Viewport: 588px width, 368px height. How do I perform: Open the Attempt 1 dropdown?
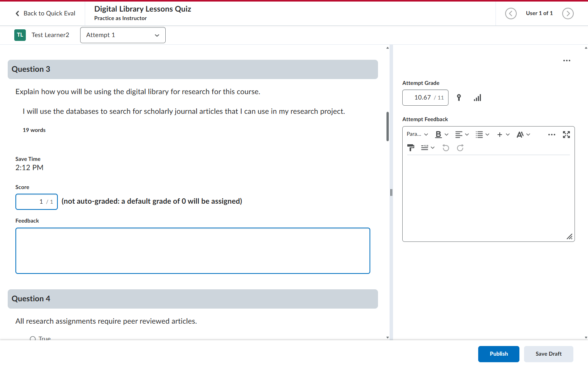tap(123, 35)
